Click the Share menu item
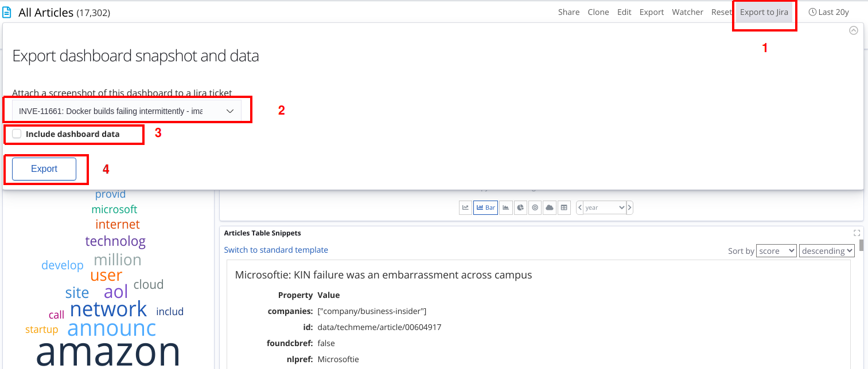The height and width of the screenshot is (369, 868). 569,11
